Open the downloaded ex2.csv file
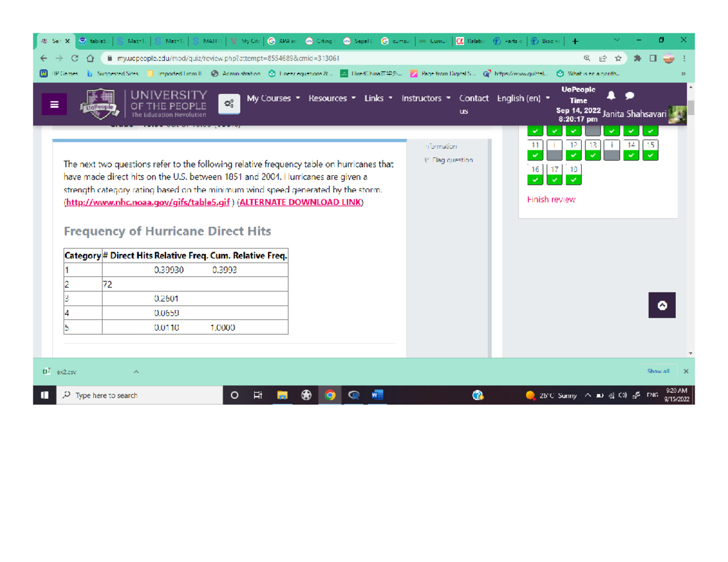The image size is (728, 562). pos(66,371)
